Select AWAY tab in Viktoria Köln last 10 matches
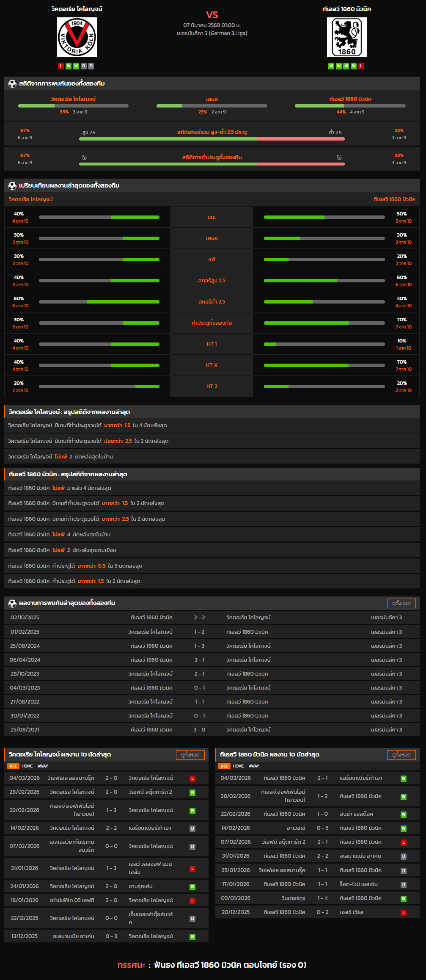This screenshot has width=426, height=980. point(43,766)
